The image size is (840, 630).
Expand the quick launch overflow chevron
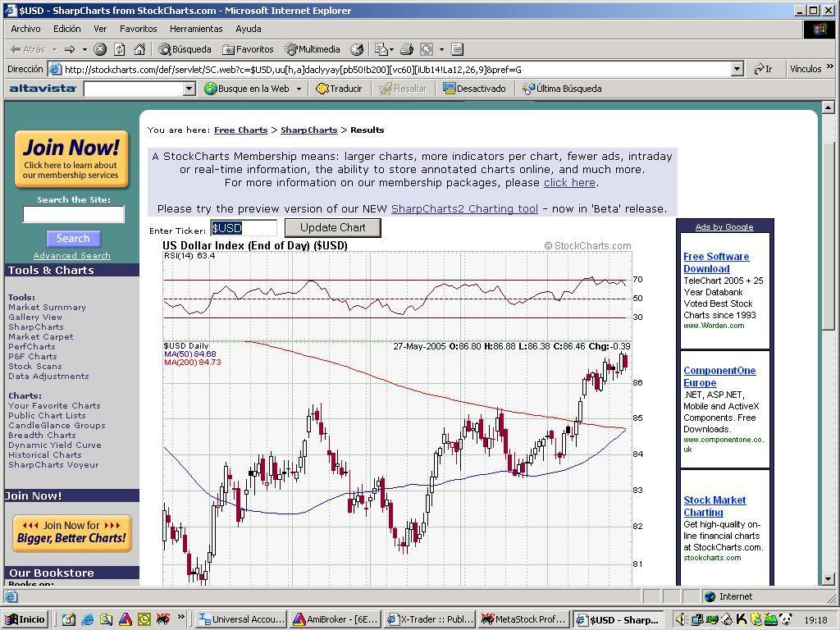pyautogui.click(x=181, y=617)
